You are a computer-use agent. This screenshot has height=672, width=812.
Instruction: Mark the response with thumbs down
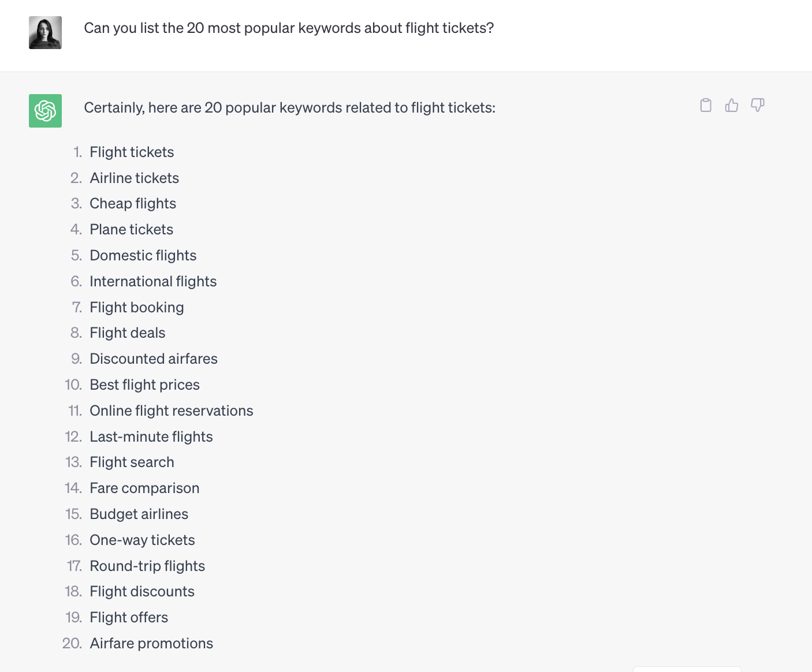758,105
